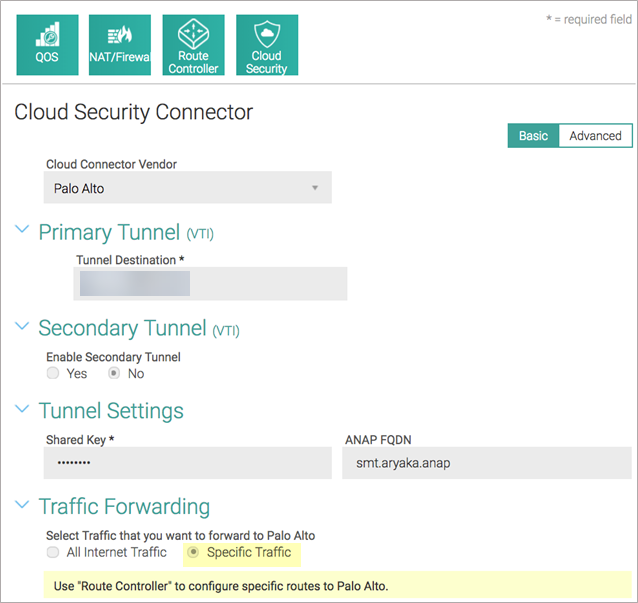This screenshot has height=603, width=638.
Task: Collapse the Primary Tunnel section
Action: coord(22,232)
